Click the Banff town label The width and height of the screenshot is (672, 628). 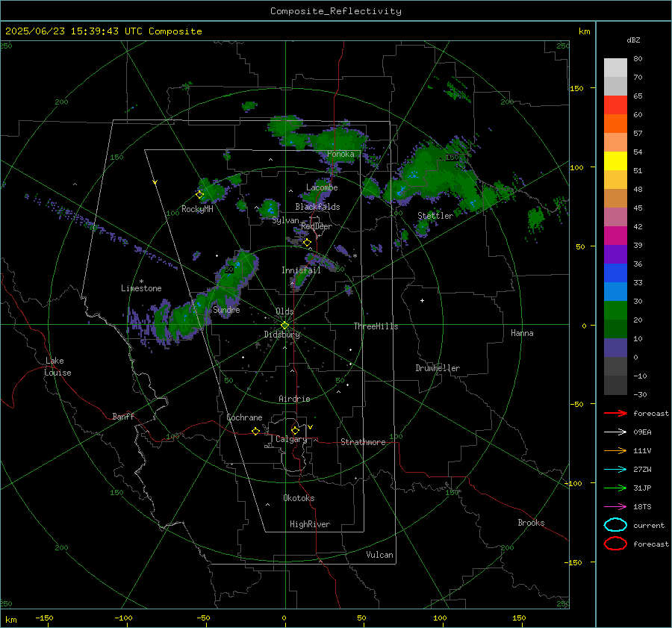123,416
